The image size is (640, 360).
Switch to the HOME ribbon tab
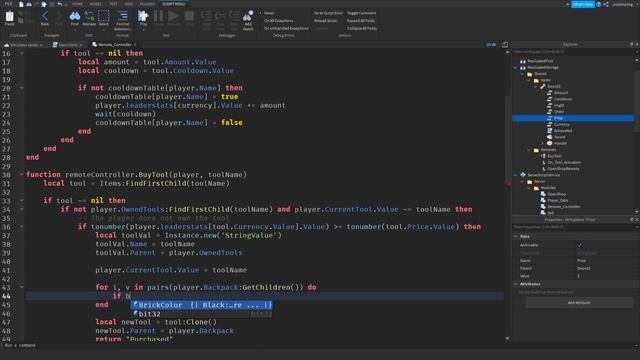point(77,4)
